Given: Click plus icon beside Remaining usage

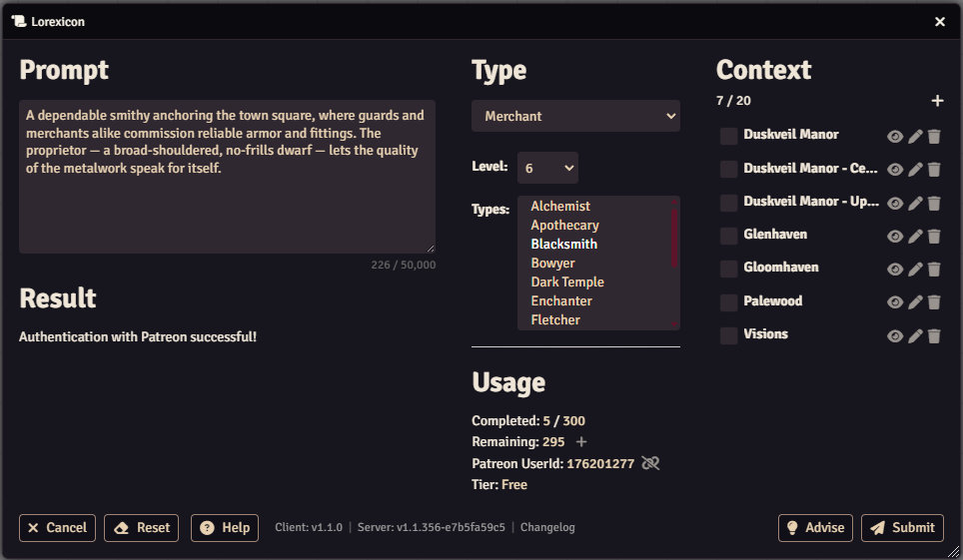Looking at the screenshot, I should pos(581,442).
